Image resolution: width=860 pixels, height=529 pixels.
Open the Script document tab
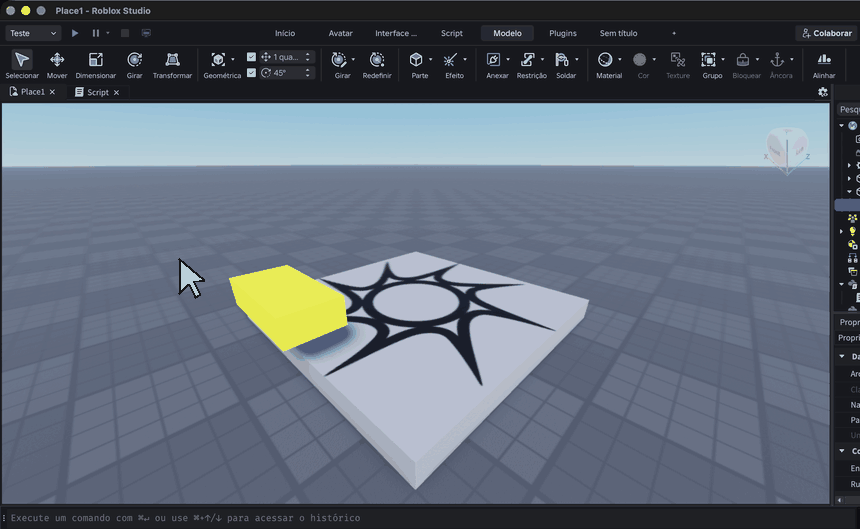pos(98,92)
